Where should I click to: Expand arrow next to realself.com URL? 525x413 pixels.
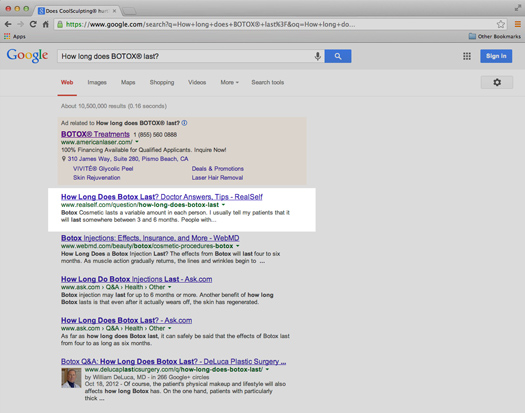pos(223,205)
